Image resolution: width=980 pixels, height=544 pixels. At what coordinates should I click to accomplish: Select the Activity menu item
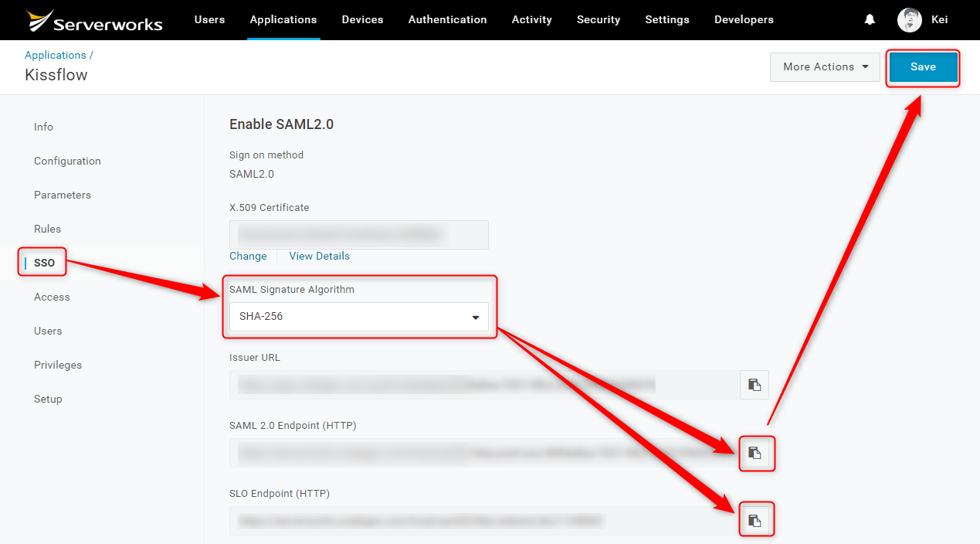click(x=531, y=20)
